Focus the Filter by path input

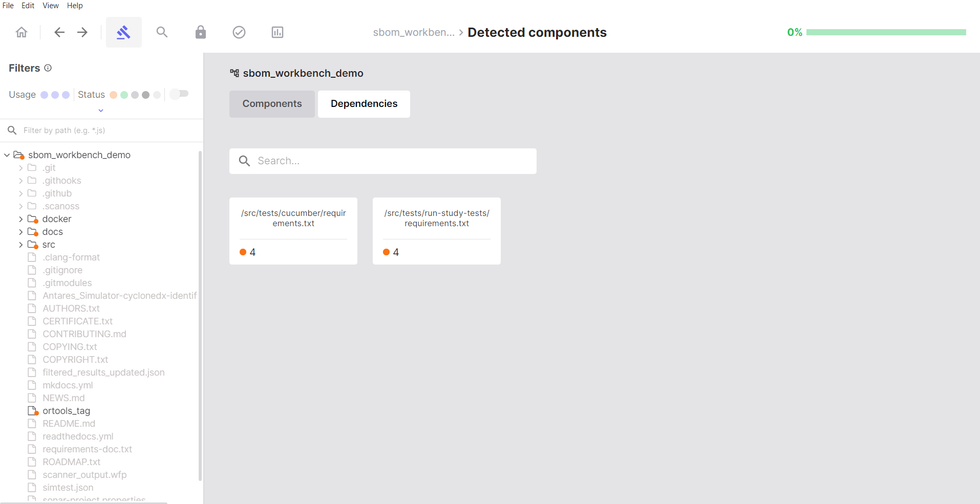click(x=101, y=130)
